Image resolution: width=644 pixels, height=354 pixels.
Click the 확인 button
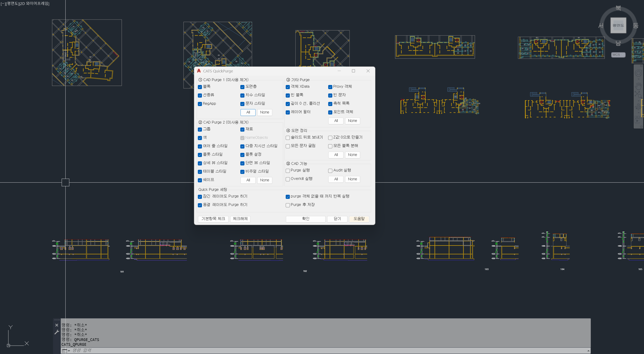[305, 219]
